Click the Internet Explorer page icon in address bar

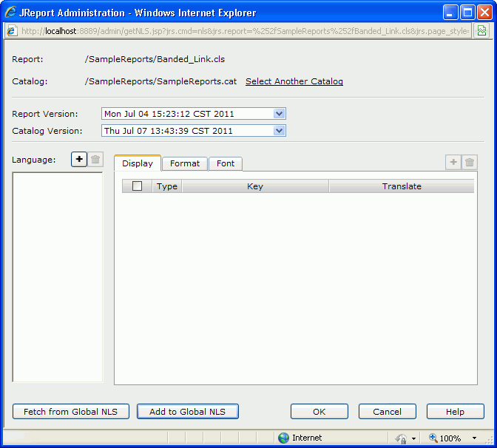12,31
